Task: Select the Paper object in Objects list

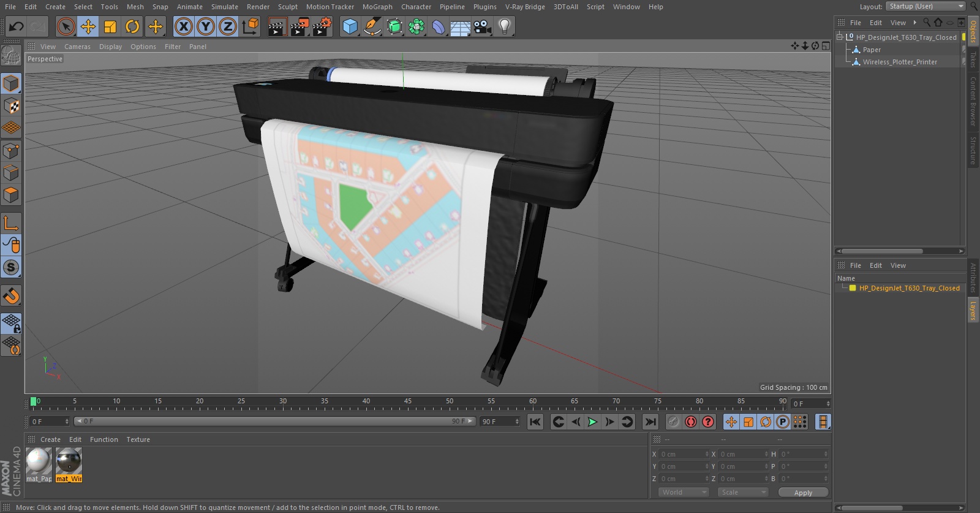Action: [872, 50]
